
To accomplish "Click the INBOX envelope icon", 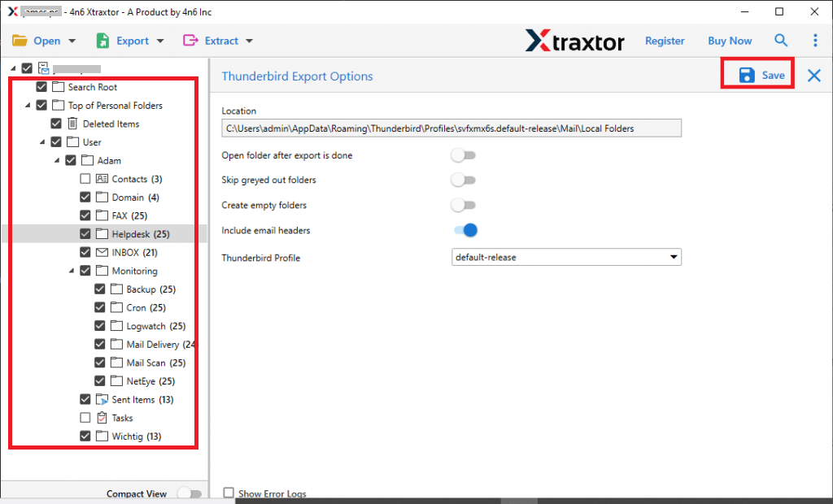I will (x=102, y=252).
